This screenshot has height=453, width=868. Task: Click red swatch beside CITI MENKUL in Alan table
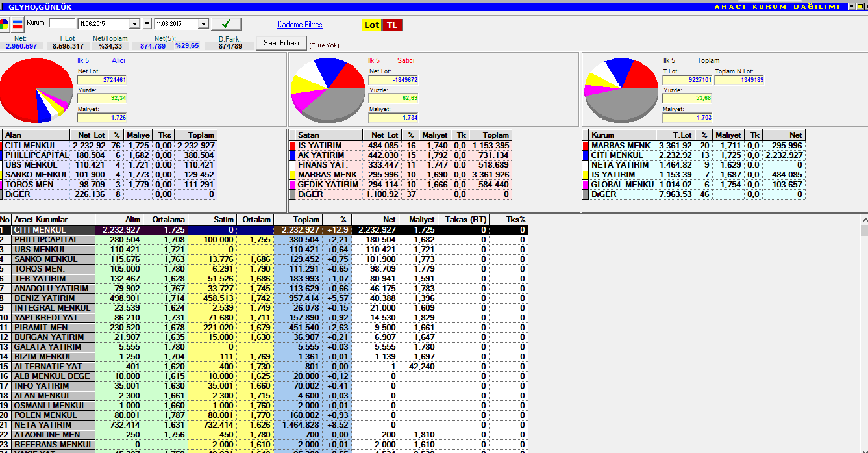click(2, 146)
